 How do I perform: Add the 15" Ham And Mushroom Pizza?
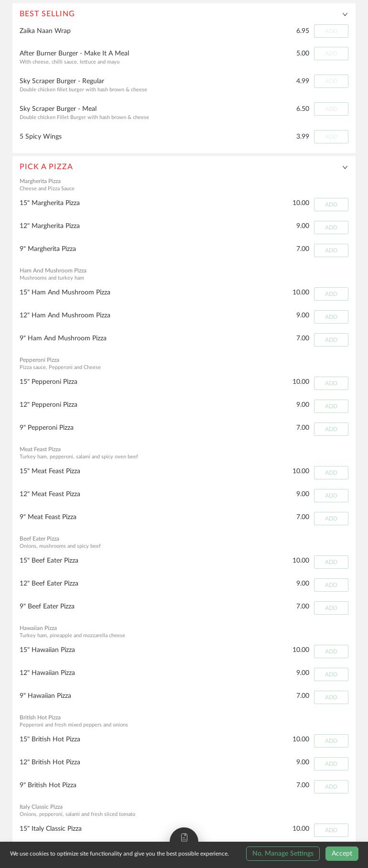coord(331,293)
